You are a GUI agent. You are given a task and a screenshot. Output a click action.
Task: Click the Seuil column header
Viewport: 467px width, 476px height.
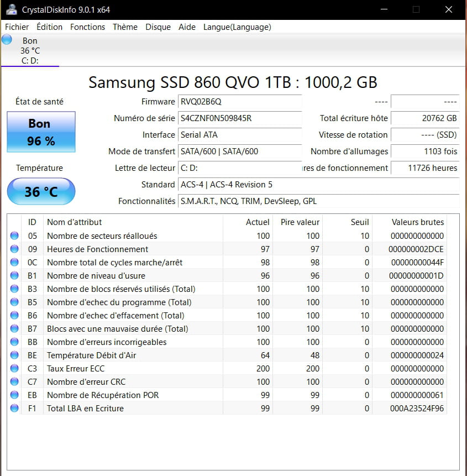[x=348, y=222]
